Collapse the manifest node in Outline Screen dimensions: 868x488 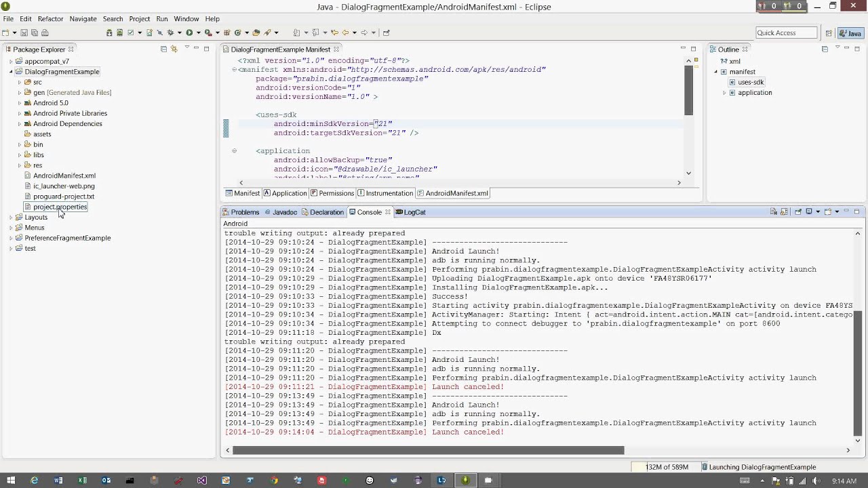tap(715, 72)
